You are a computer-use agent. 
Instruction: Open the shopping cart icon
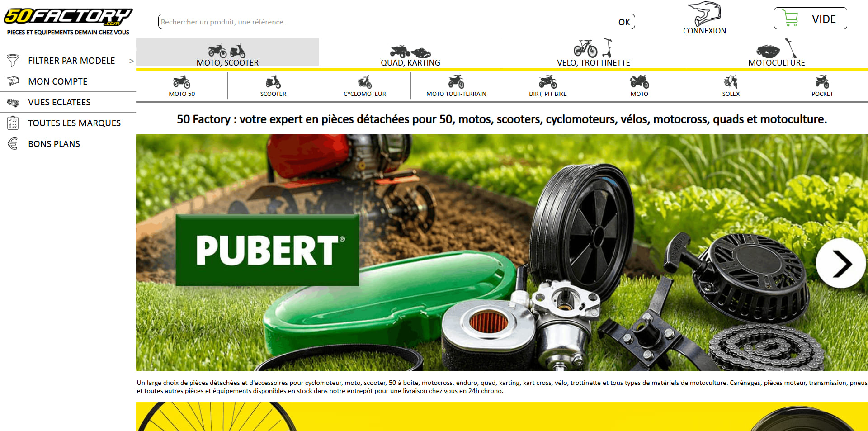pyautogui.click(x=790, y=19)
